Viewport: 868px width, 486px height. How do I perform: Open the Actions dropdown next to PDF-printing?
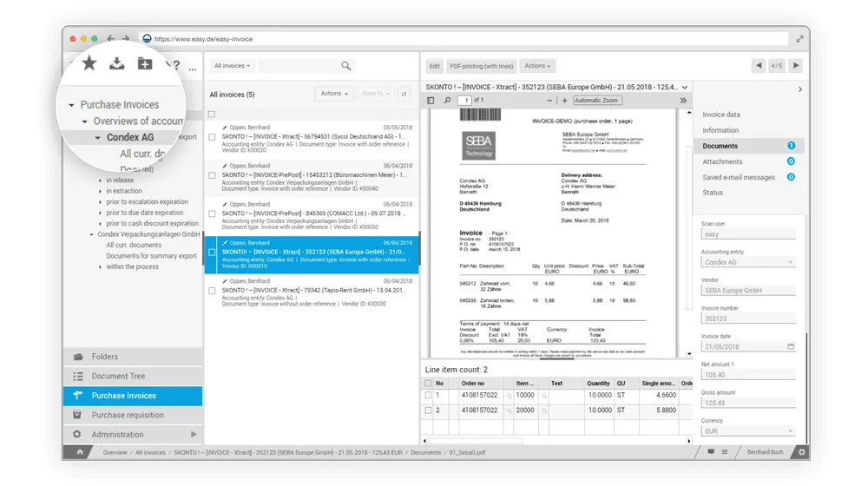click(x=537, y=66)
